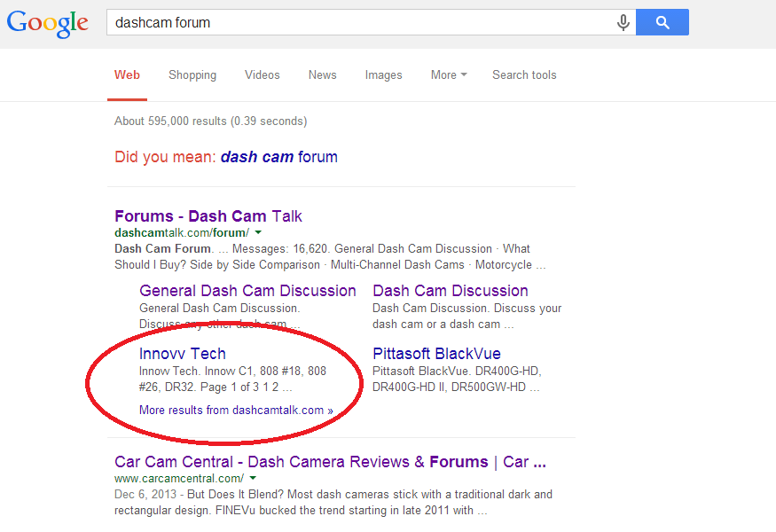Image resolution: width=776 pixels, height=532 pixels.
Task: Click the 'About 595,000 results' stats text
Action: click(x=211, y=121)
